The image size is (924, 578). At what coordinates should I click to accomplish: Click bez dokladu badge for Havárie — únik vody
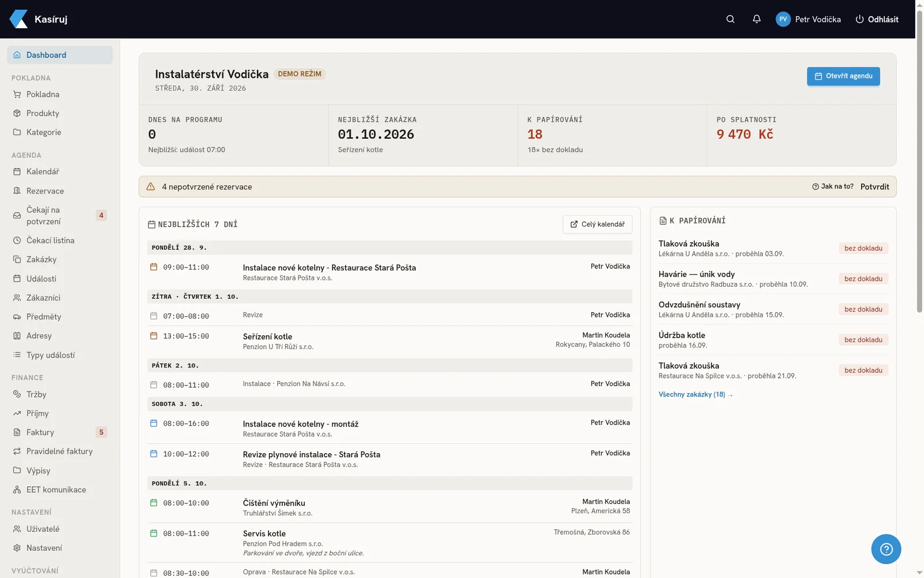(863, 279)
